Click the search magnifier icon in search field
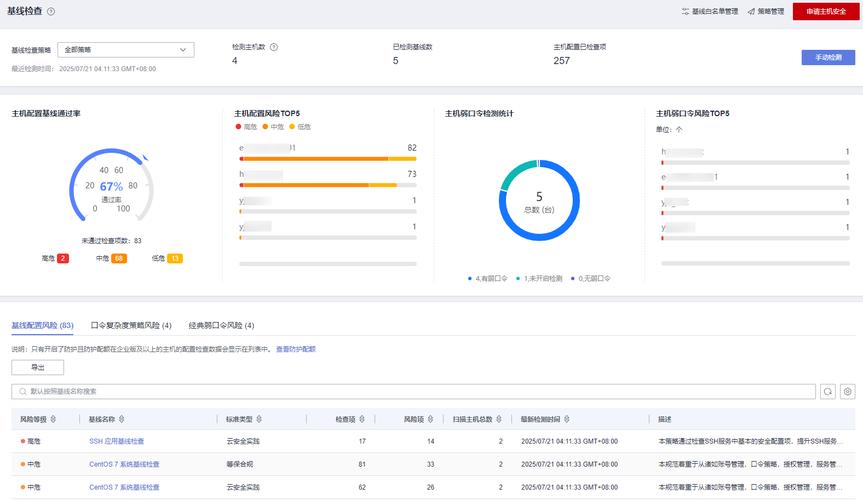Screen dimensions: 863x500 (x=23, y=392)
